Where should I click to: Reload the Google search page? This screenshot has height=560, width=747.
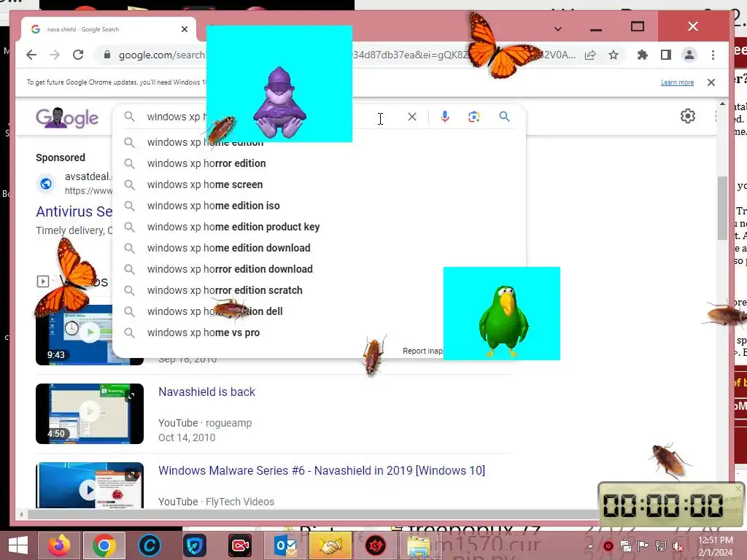pyautogui.click(x=78, y=55)
